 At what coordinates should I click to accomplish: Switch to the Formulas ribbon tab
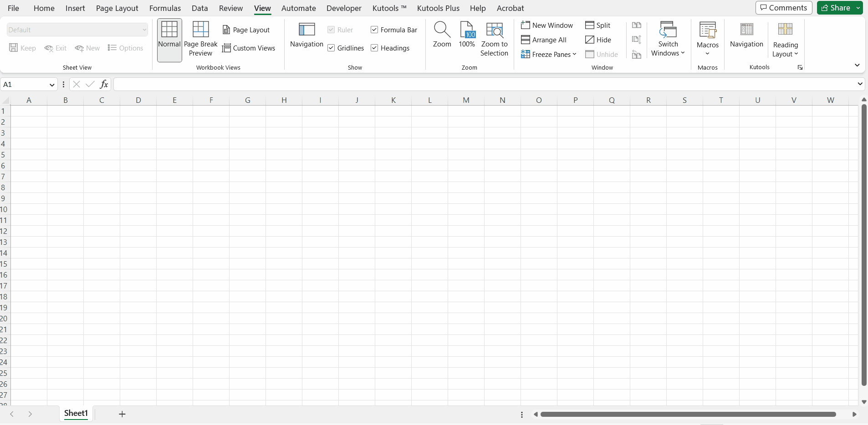[165, 8]
